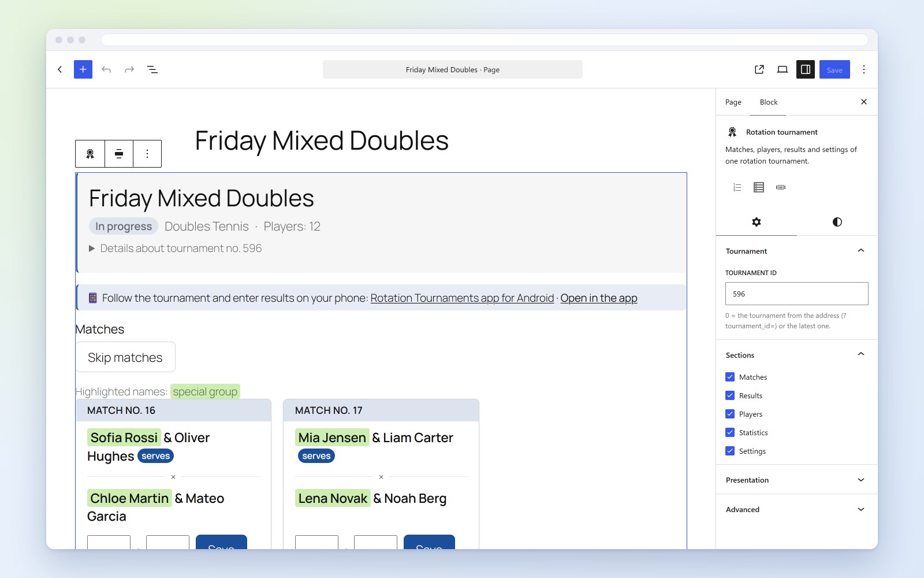
Task: Follow the Open in the app link
Action: pyautogui.click(x=599, y=298)
